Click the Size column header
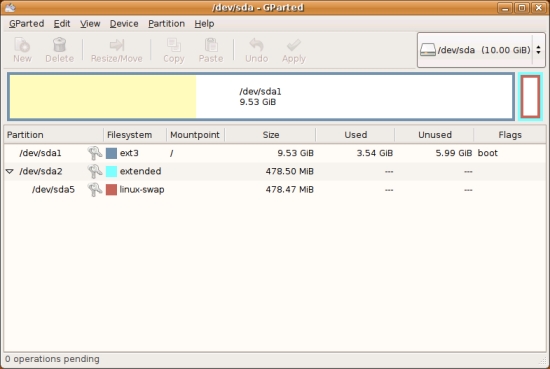 click(x=270, y=135)
